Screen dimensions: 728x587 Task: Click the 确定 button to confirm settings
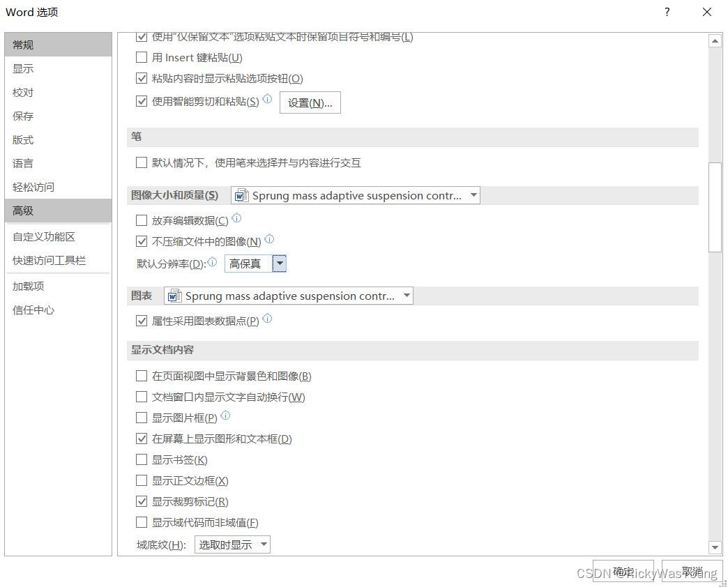click(623, 570)
